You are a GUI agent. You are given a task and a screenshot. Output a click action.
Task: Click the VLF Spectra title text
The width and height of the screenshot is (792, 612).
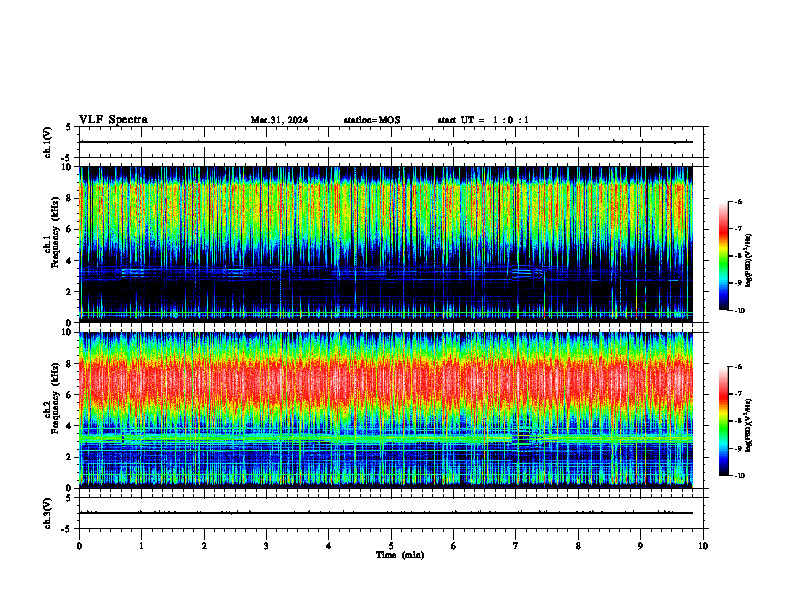click(113, 120)
